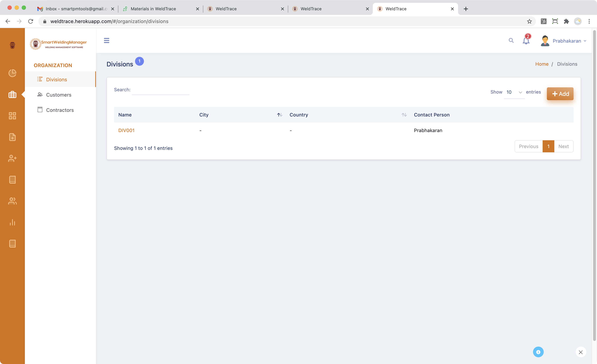Viewport: 597px width, 364px height.
Task: Sort table by the City column arrows
Action: pos(280,115)
